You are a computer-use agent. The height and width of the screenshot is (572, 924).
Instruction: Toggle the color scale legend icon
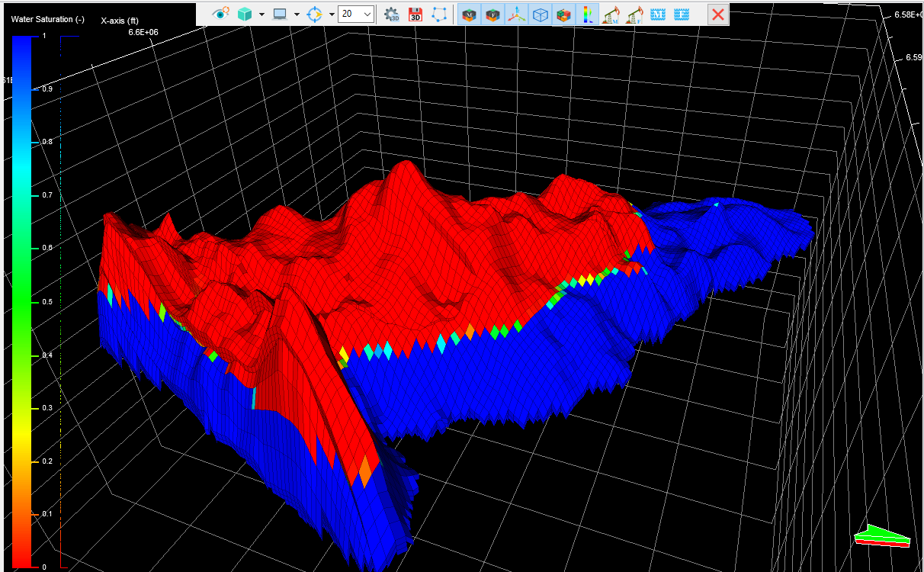(x=587, y=14)
